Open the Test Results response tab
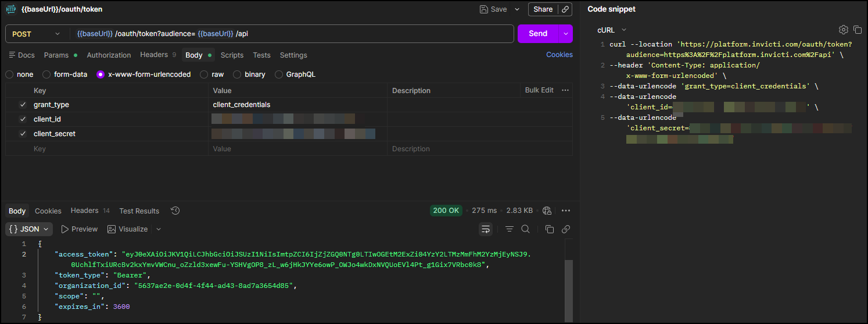Image resolution: width=868 pixels, height=324 pixels. [x=139, y=211]
